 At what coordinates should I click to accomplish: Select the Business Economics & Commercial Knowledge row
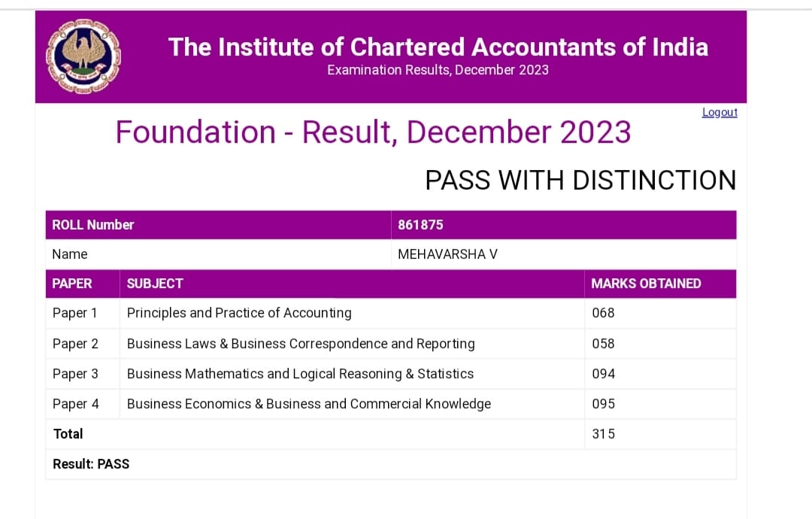(x=391, y=404)
